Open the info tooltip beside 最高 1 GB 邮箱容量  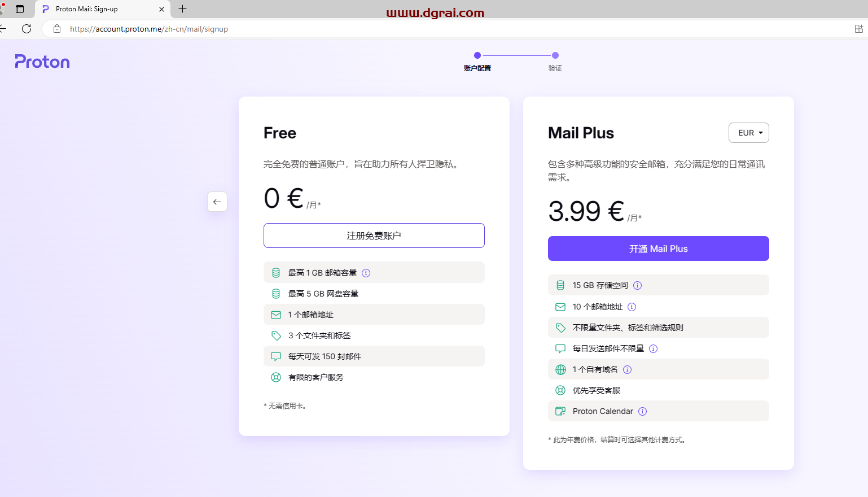(x=366, y=272)
